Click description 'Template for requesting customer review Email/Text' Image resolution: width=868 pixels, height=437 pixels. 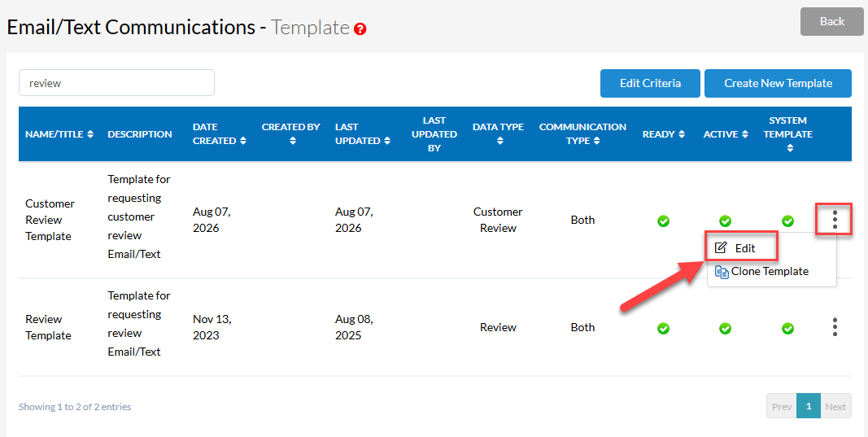pyautogui.click(x=139, y=216)
